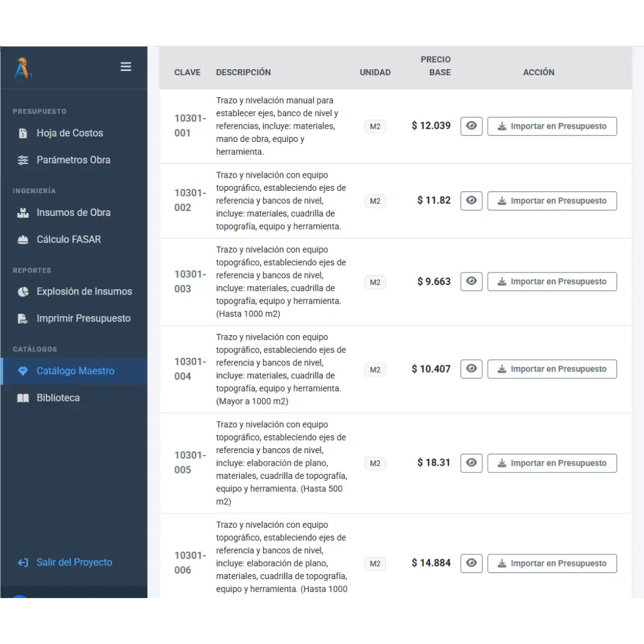Click the CLAVE column header
Viewport: 644px width, 644px height.
pyautogui.click(x=187, y=72)
